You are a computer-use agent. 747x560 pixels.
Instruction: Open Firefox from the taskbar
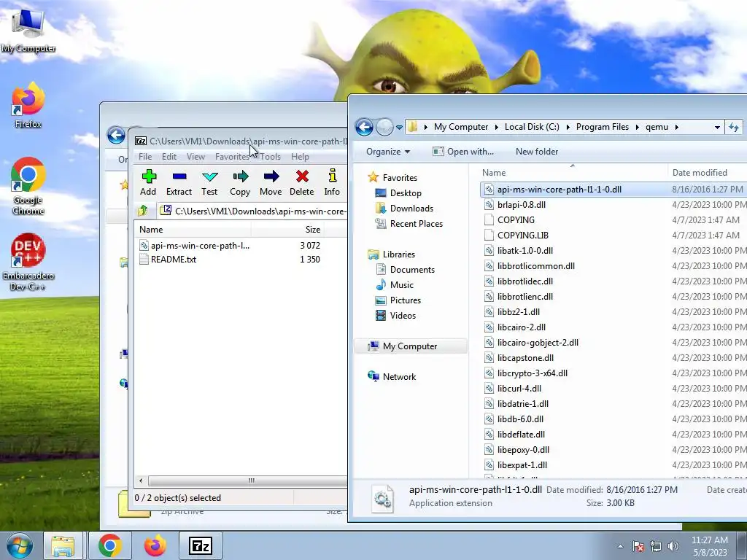pos(155,545)
